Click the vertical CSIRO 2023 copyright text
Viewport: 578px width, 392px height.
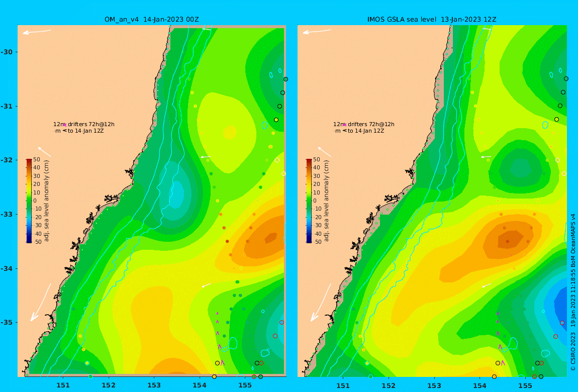(573, 292)
